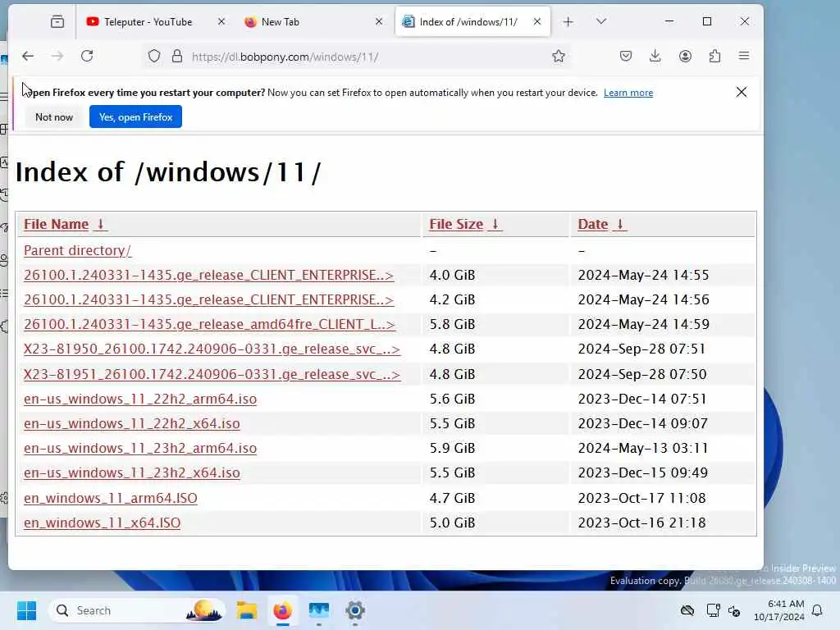Go back to the previous page
The width and height of the screenshot is (840, 630).
(28, 57)
